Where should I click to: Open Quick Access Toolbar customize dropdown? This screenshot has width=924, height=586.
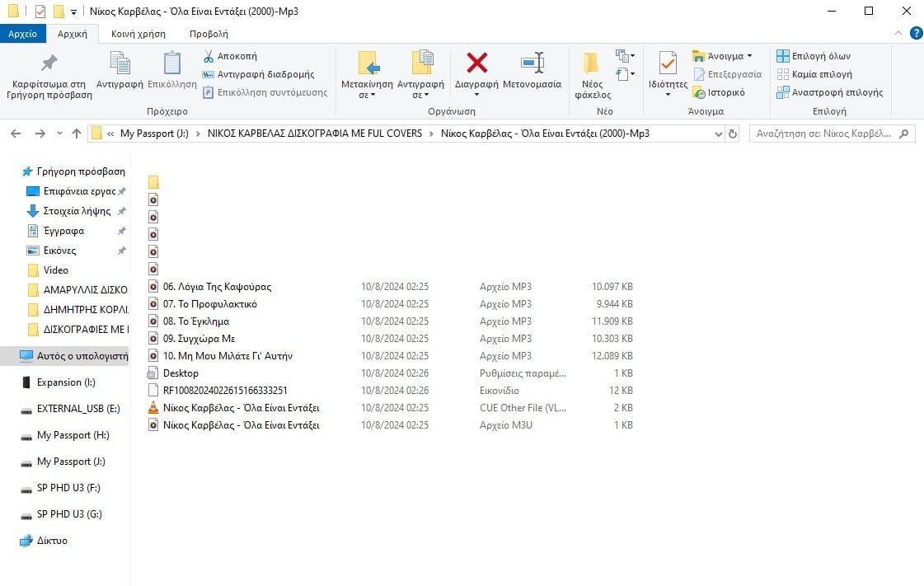(73, 12)
